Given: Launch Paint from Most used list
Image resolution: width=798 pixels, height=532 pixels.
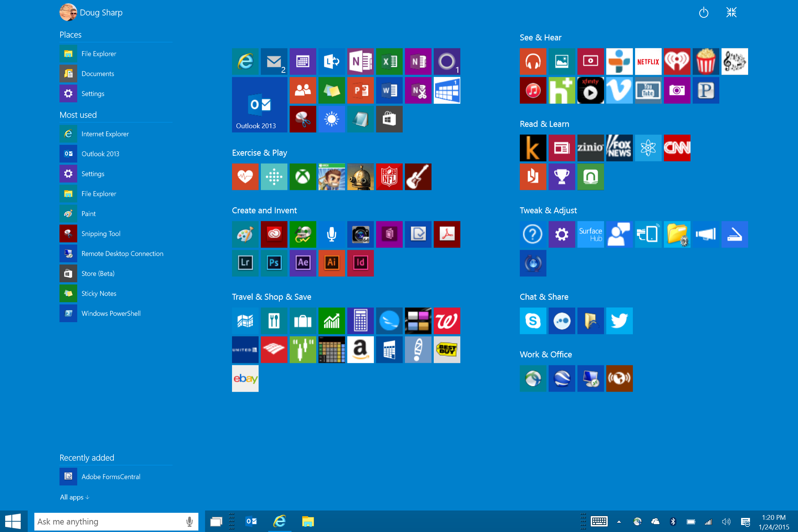Looking at the screenshot, I should pos(116,214).
